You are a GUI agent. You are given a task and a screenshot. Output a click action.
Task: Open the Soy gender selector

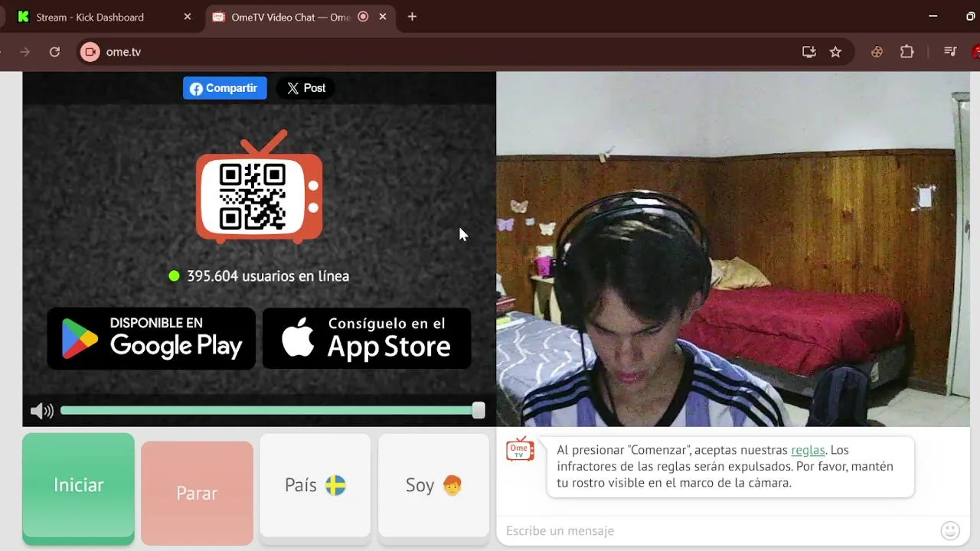pos(433,485)
